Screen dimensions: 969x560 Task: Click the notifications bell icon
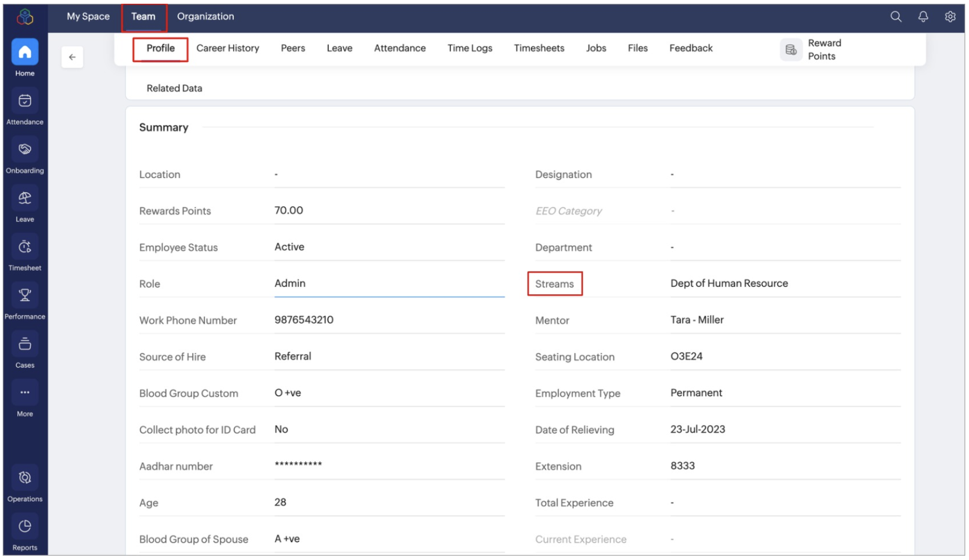tap(923, 17)
